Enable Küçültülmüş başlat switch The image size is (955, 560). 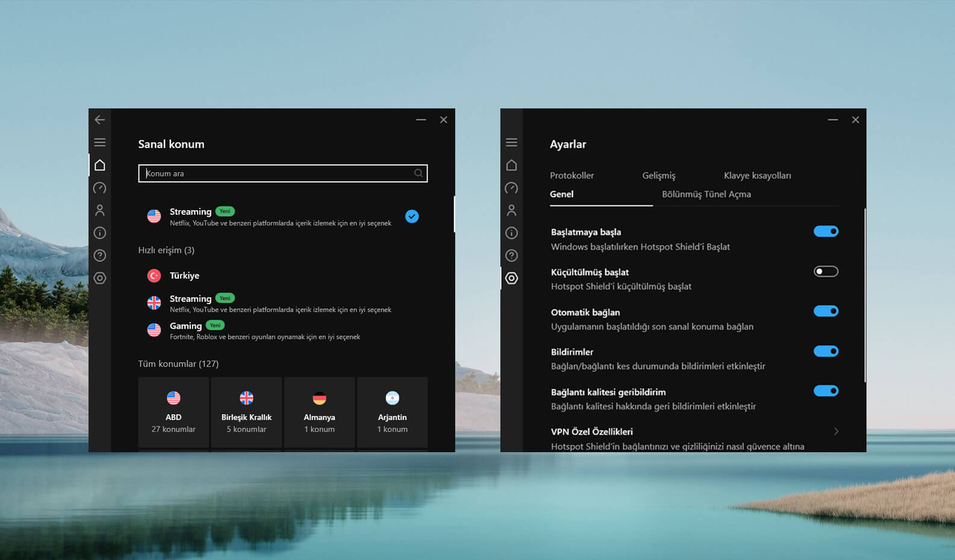tap(826, 272)
